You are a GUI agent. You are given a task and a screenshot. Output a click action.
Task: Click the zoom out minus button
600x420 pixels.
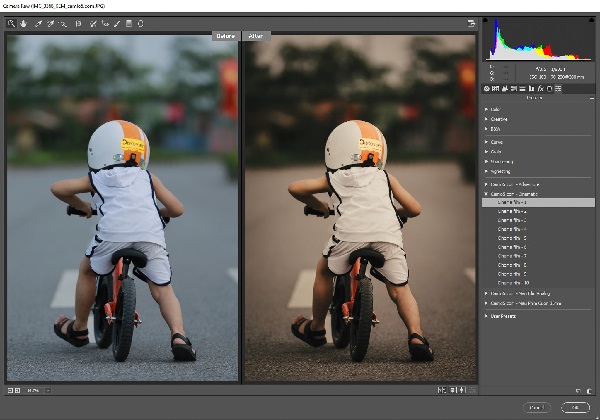10,391
